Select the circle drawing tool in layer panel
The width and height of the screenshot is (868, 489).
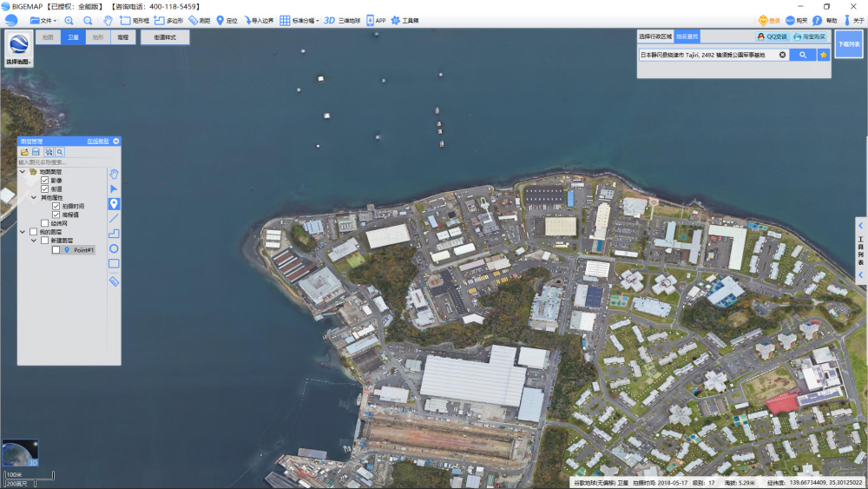tap(114, 248)
